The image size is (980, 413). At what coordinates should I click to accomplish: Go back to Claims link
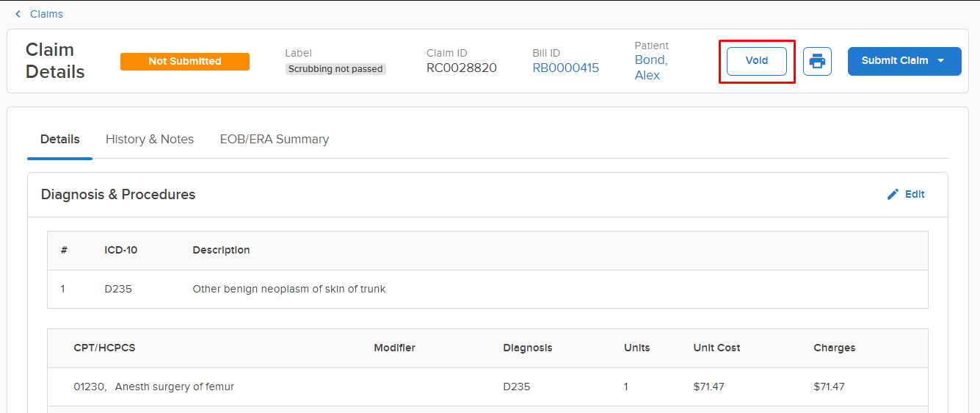click(x=46, y=14)
